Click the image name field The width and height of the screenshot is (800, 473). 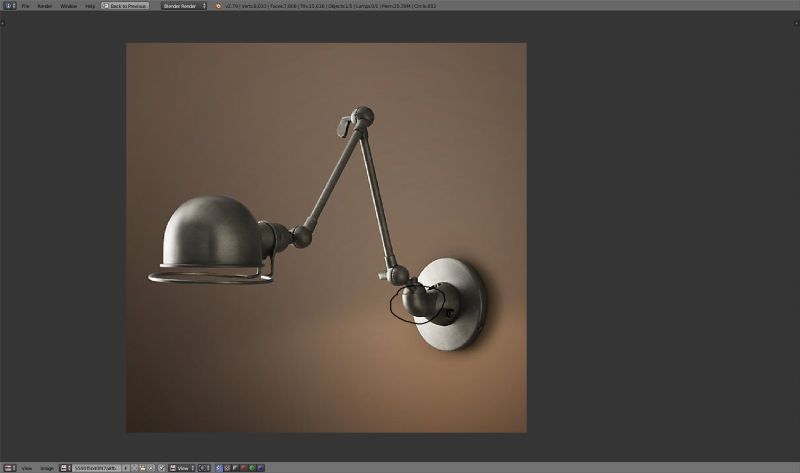click(x=96, y=468)
